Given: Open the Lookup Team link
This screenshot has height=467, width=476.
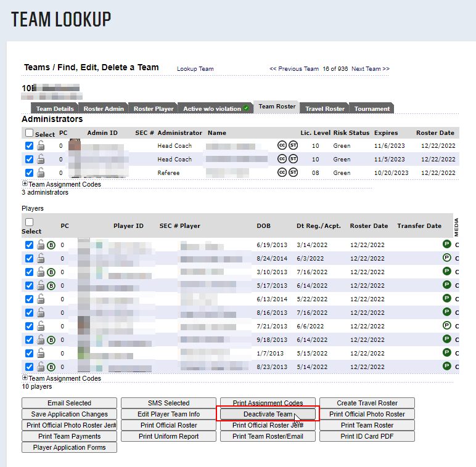Looking at the screenshot, I should [195, 69].
